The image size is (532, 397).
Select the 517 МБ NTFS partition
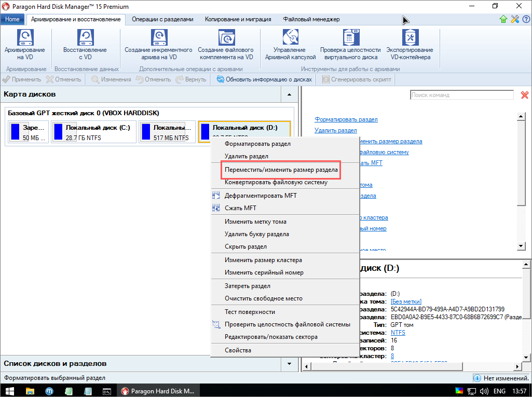tap(167, 132)
